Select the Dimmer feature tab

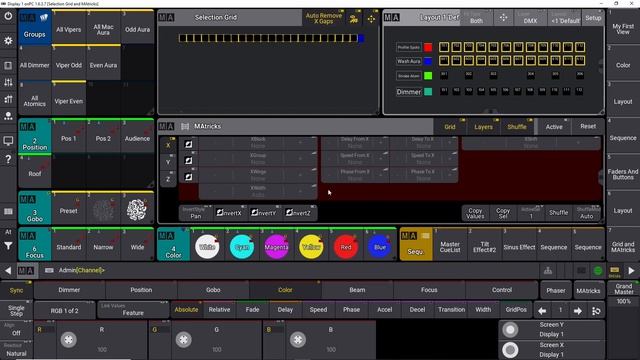point(69,290)
